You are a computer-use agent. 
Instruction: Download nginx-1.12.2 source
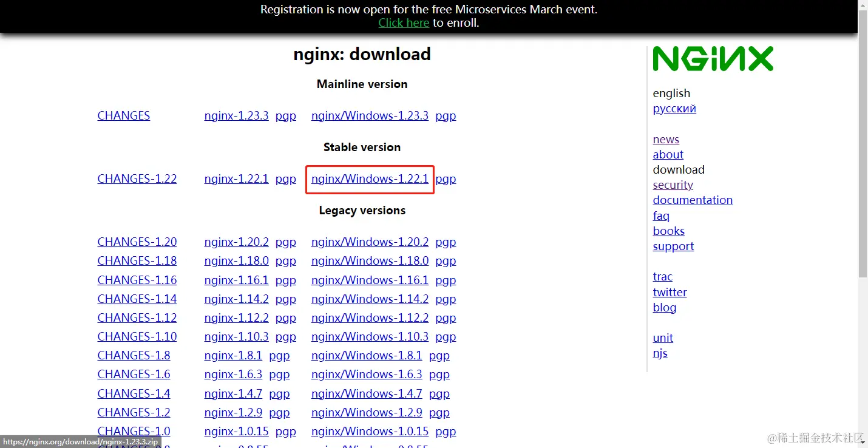click(x=236, y=318)
